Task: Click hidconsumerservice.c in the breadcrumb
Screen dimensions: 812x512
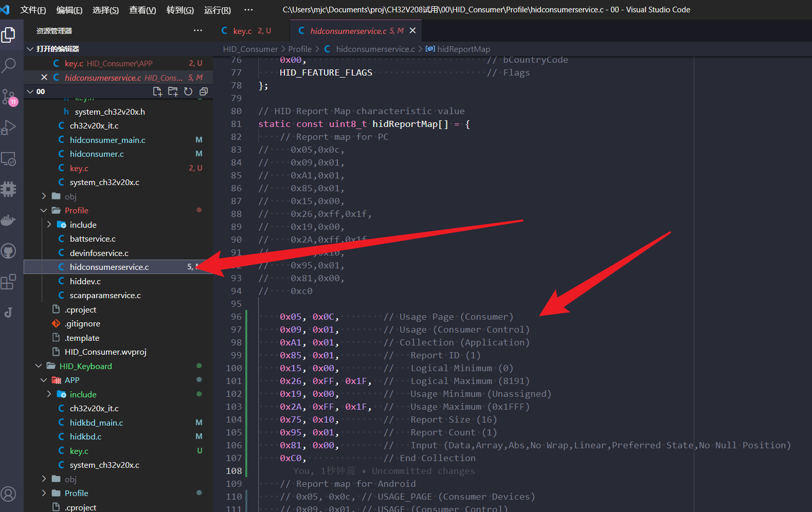Action: tap(375, 49)
